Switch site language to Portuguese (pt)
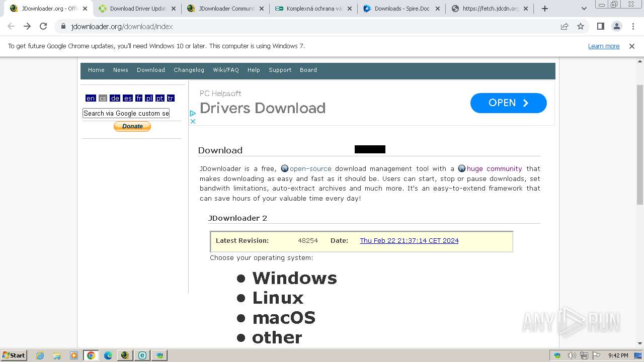Viewport: 644px width, 362px height. click(x=160, y=98)
